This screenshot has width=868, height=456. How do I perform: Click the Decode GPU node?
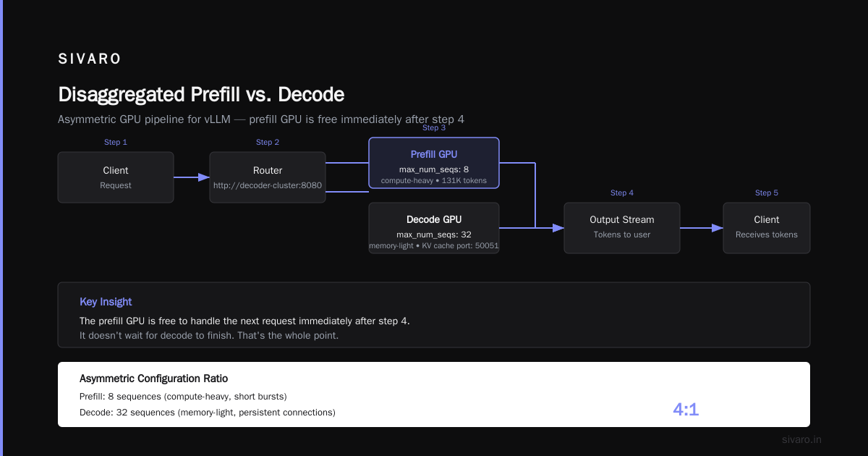click(x=434, y=228)
